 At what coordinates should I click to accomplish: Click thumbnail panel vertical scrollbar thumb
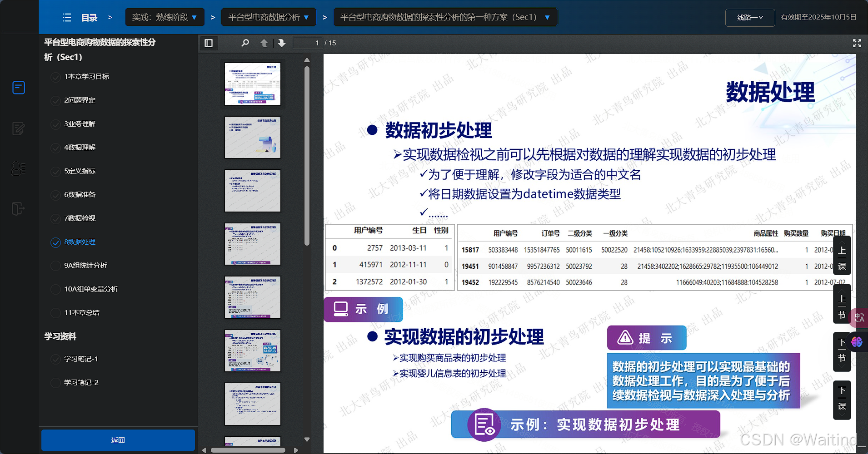pos(307,156)
